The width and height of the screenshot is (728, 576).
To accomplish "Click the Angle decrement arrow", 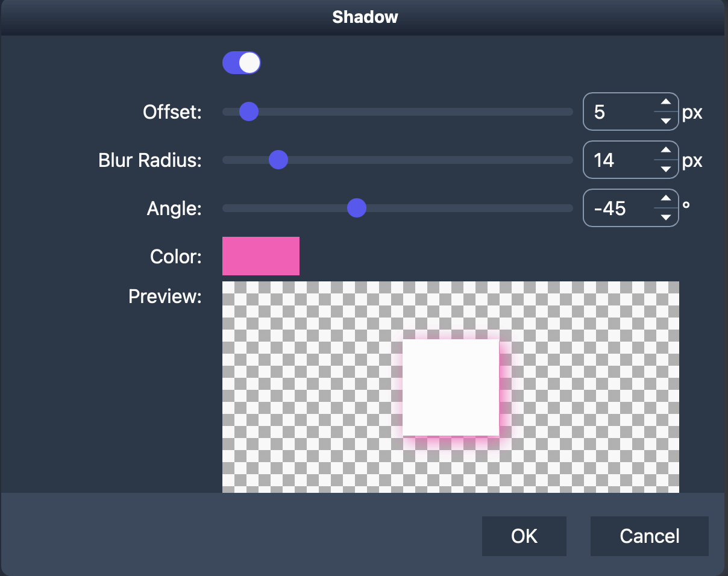I will 665,216.
